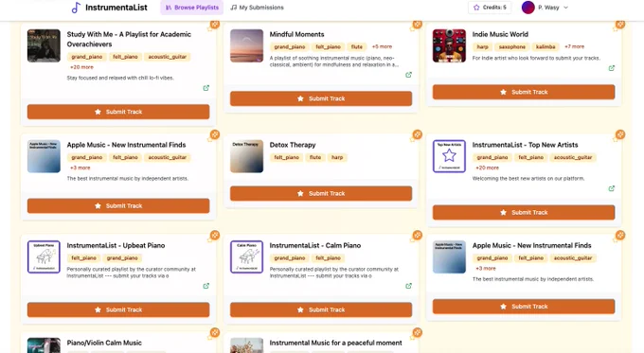Click the 'flute' tag on Detox Therapy

click(315, 157)
